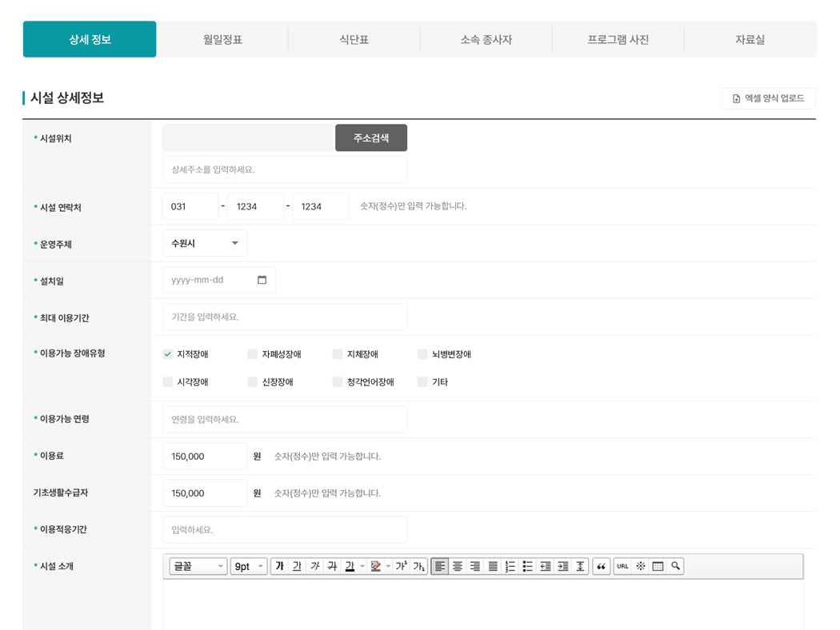Apply superscript formatting
This screenshot has width=840, height=630.
click(x=402, y=566)
